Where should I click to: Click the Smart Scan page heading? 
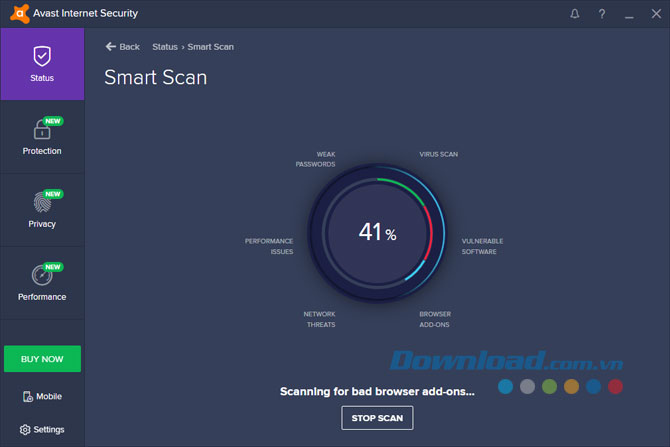pos(156,78)
